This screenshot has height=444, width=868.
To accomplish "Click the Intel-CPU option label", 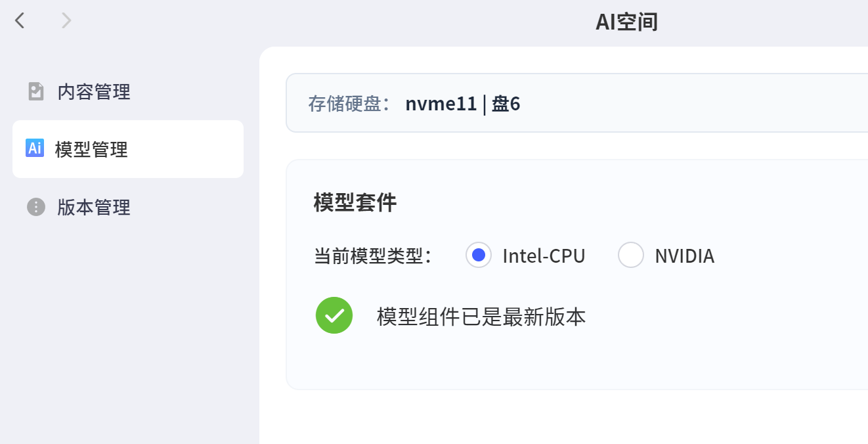I will click(x=544, y=256).
